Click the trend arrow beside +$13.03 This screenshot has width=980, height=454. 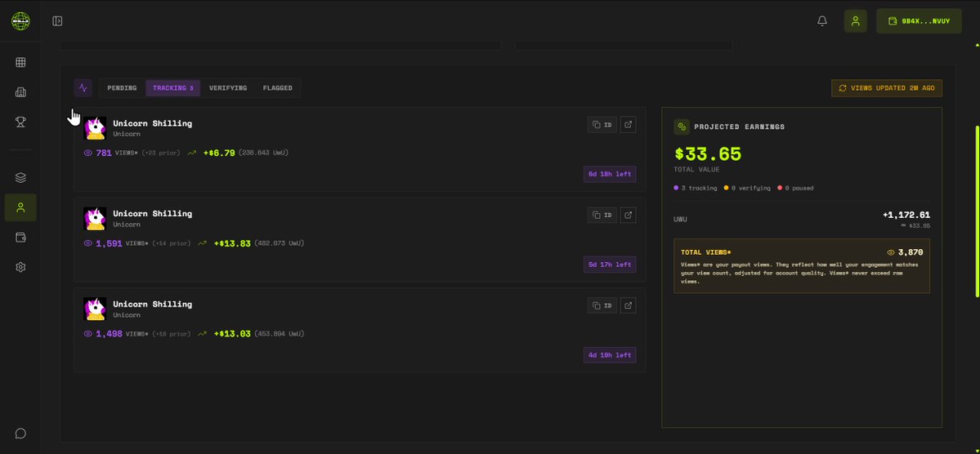point(202,334)
